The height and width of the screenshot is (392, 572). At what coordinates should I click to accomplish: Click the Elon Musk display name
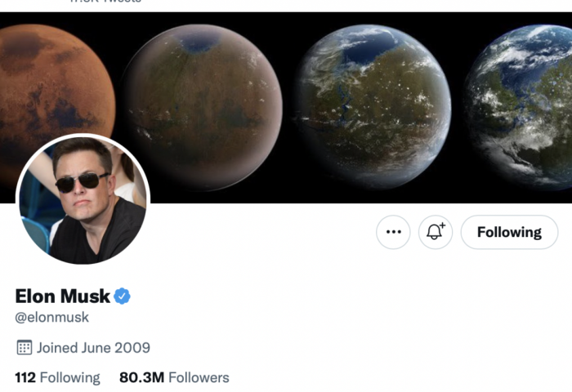pyautogui.click(x=62, y=296)
